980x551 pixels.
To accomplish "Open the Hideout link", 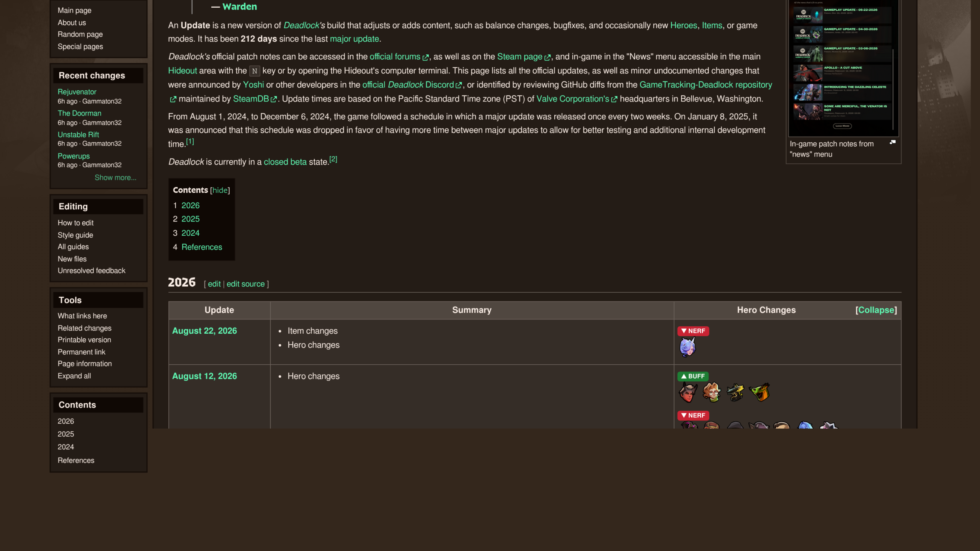I will pos(183,71).
